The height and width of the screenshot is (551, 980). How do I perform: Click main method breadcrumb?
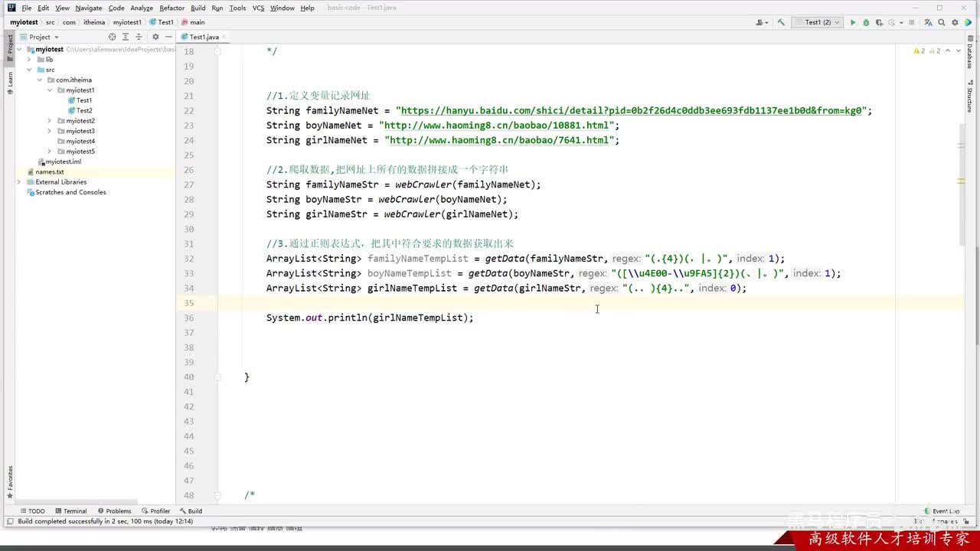pos(193,22)
